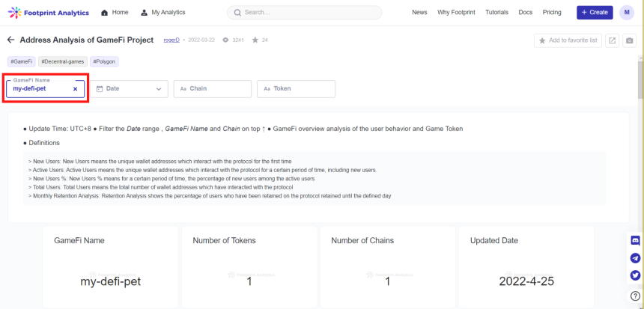The height and width of the screenshot is (309, 644).
Task: Click Add to favorite list button
Action: (568, 40)
